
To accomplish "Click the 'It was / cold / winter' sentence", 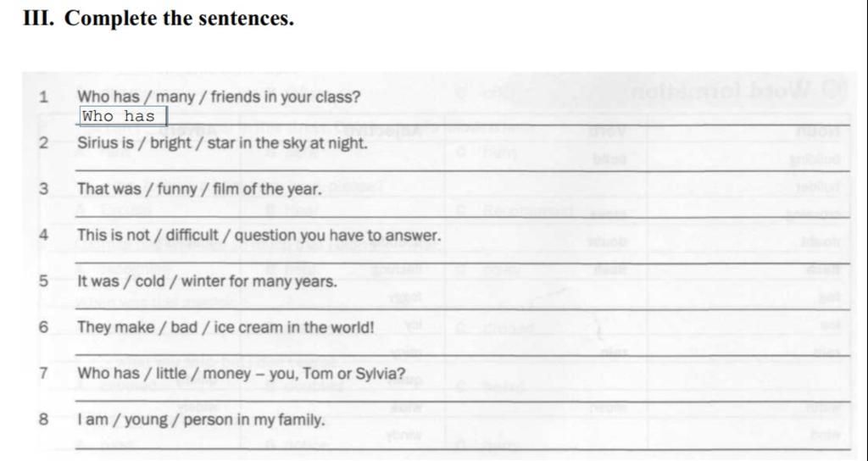I will pos(207,281).
